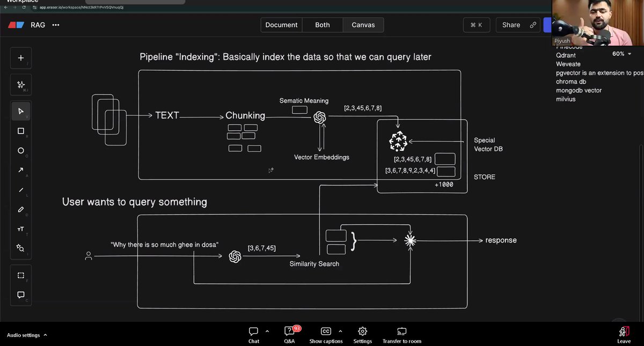644x346 pixels.
Task: Expand Chat options caret
Action: pyautogui.click(x=267, y=331)
